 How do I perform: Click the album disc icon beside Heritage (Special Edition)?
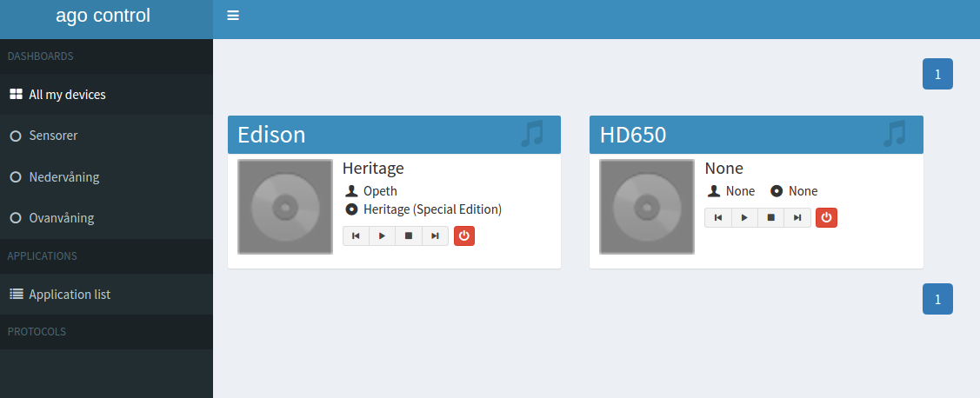[351, 209]
